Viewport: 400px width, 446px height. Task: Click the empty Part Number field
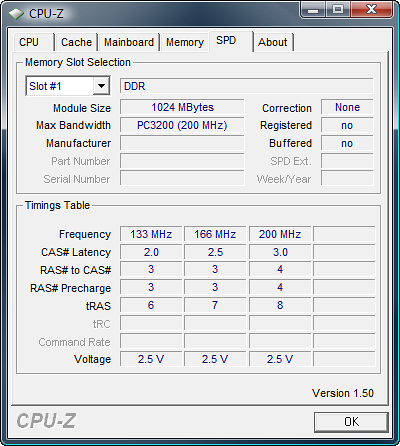[x=182, y=161]
